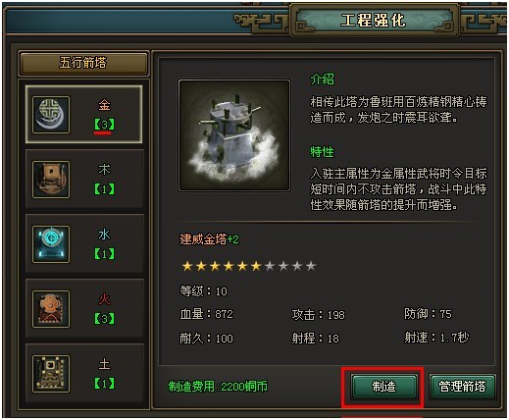The image size is (509, 420).
Task: Select the 金 metal tower icon
Action: coord(51,115)
